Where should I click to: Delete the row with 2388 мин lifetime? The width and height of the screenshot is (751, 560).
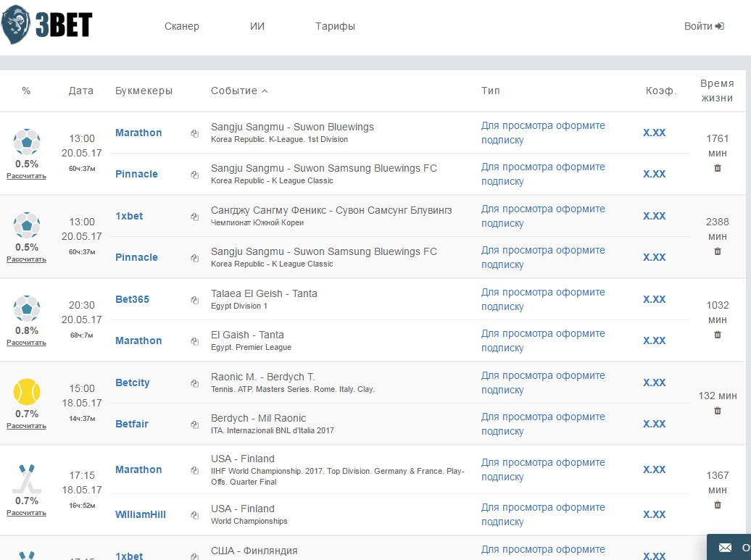pos(718,251)
